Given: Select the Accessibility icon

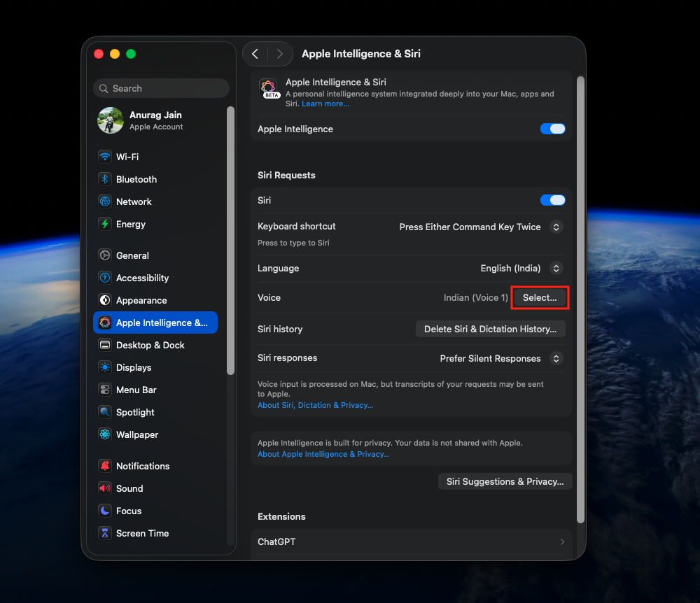Looking at the screenshot, I should coord(104,278).
